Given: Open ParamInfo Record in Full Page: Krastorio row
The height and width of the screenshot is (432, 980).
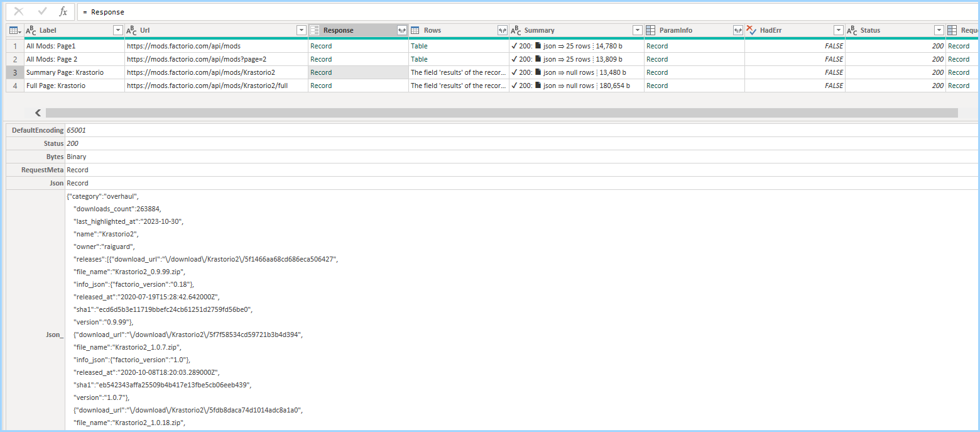Looking at the screenshot, I should pyautogui.click(x=657, y=86).
